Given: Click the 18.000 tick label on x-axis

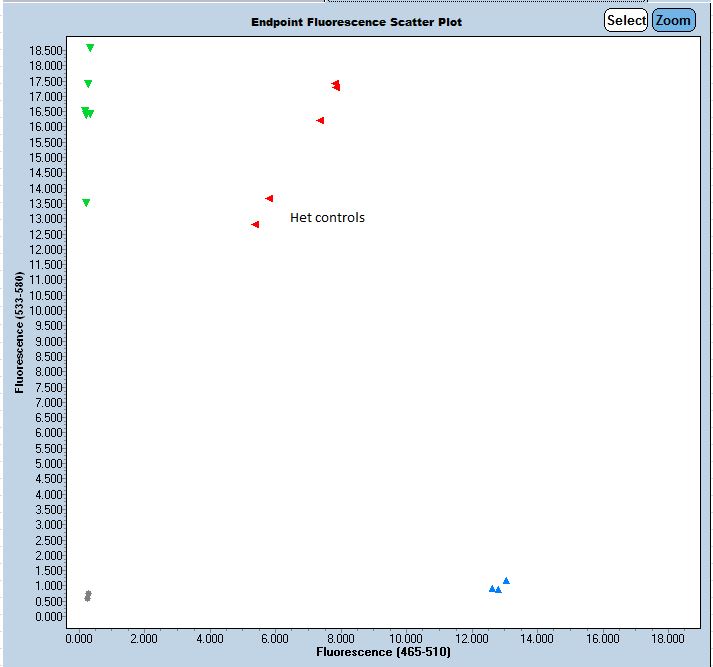Looking at the screenshot, I should (668, 637).
